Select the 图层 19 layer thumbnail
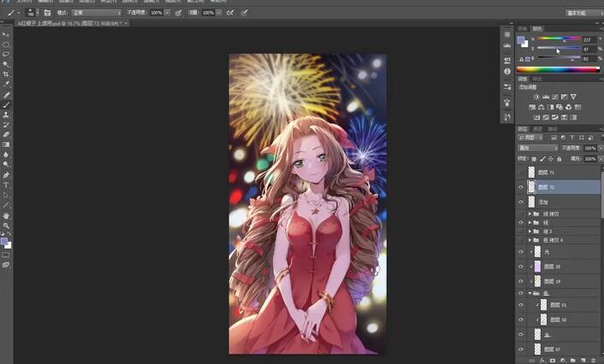 pos(537,281)
